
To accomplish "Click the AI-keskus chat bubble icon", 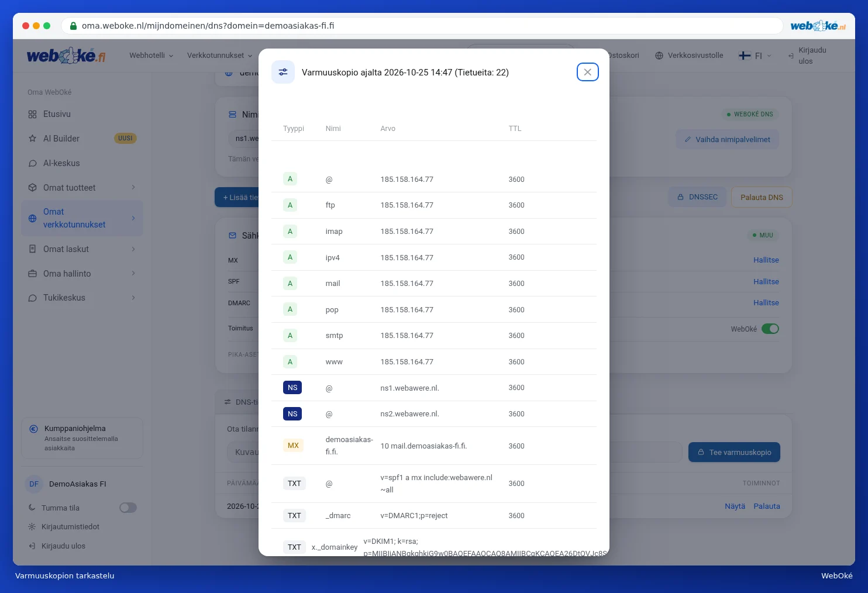I will (x=32, y=164).
